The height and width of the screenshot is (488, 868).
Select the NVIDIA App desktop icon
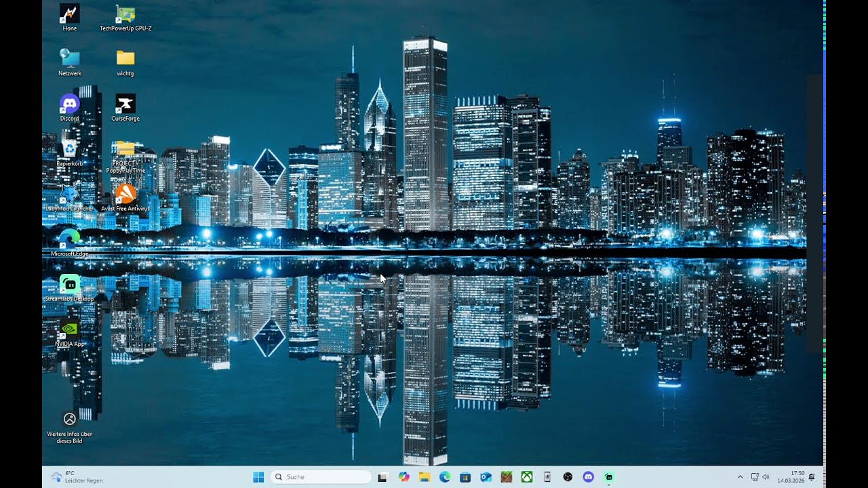click(x=70, y=333)
